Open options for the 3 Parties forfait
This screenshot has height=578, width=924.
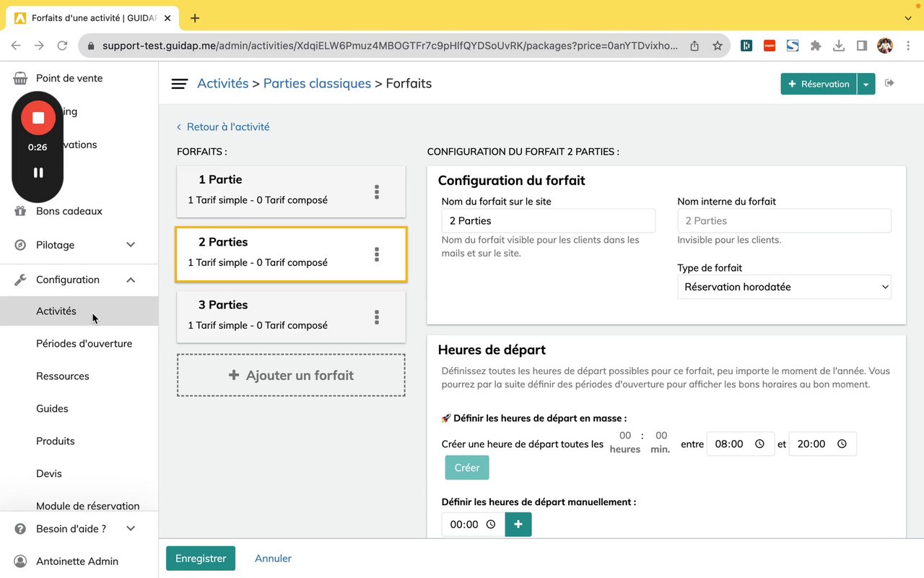pyautogui.click(x=377, y=317)
